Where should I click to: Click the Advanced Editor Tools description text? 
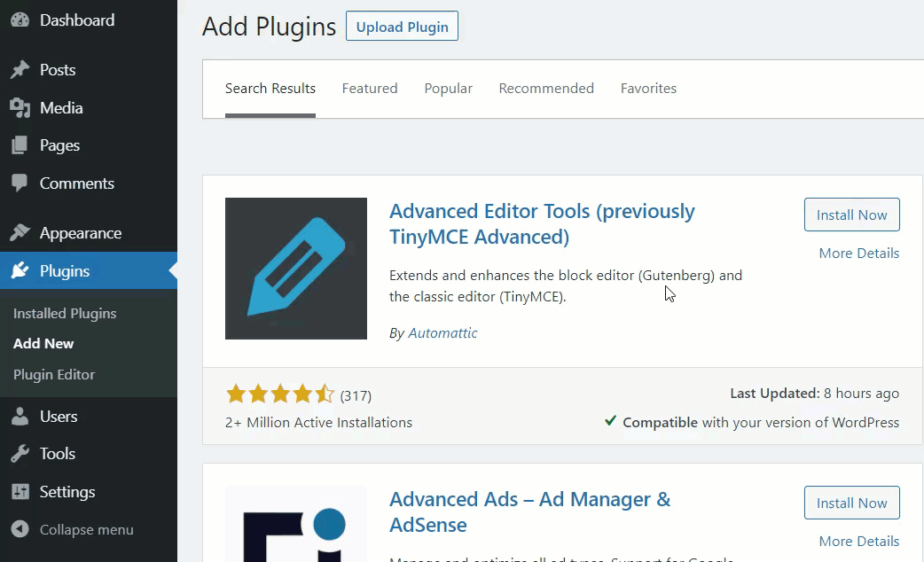566,285
